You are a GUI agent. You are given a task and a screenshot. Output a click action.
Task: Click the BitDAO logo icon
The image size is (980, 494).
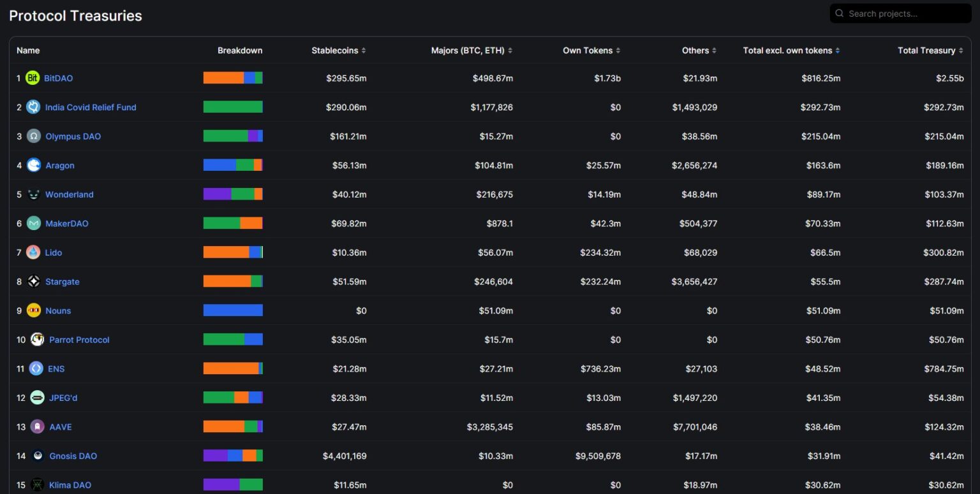33,78
